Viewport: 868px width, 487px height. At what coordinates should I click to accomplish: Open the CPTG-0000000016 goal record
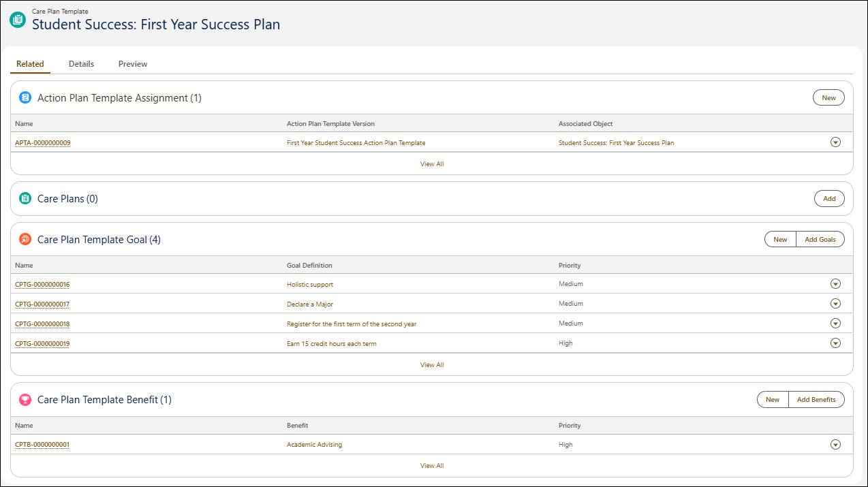point(42,284)
